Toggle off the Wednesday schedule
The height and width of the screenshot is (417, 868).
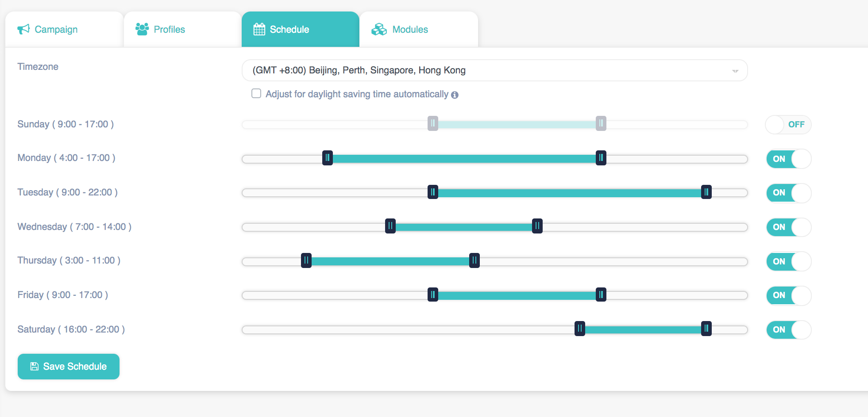tap(788, 227)
